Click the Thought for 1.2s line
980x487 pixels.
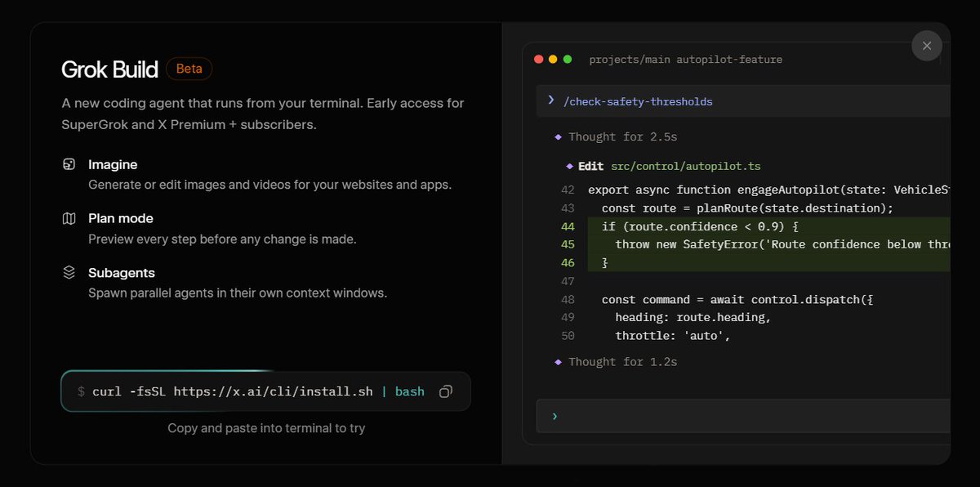(x=622, y=361)
